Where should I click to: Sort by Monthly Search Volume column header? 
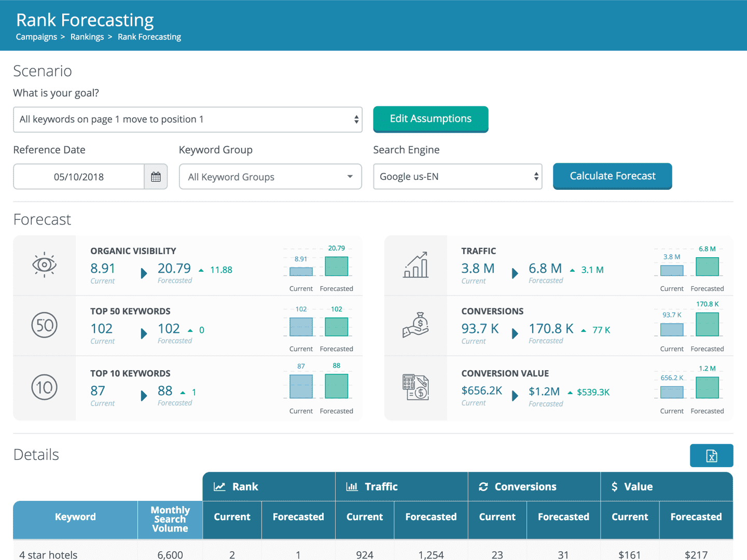click(x=170, y=519)
